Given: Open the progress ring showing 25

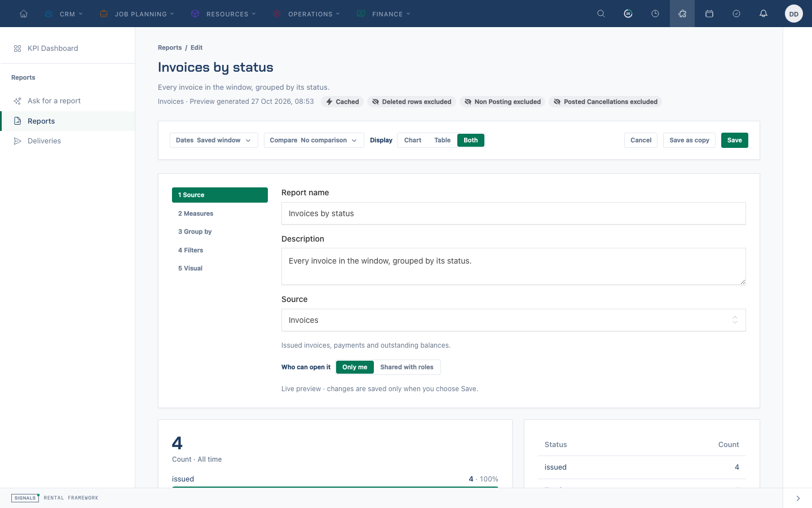Looking at the screenshot, I should tap(628, 14).
